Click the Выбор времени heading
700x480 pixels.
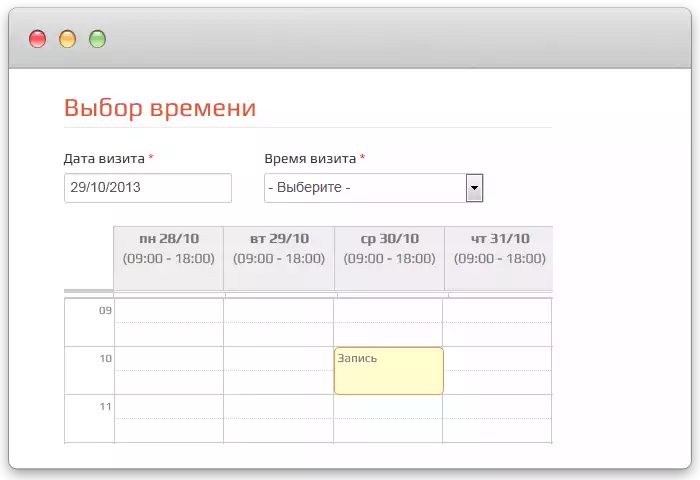coord(160,108)
